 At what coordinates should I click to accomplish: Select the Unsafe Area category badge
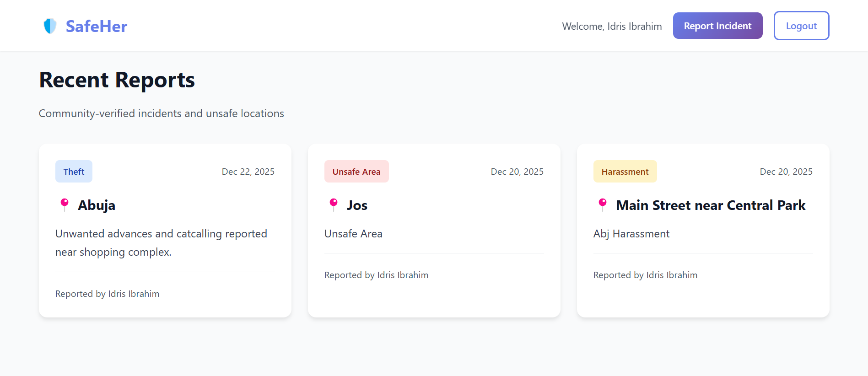pyautogui.click(x=356, y=172)
